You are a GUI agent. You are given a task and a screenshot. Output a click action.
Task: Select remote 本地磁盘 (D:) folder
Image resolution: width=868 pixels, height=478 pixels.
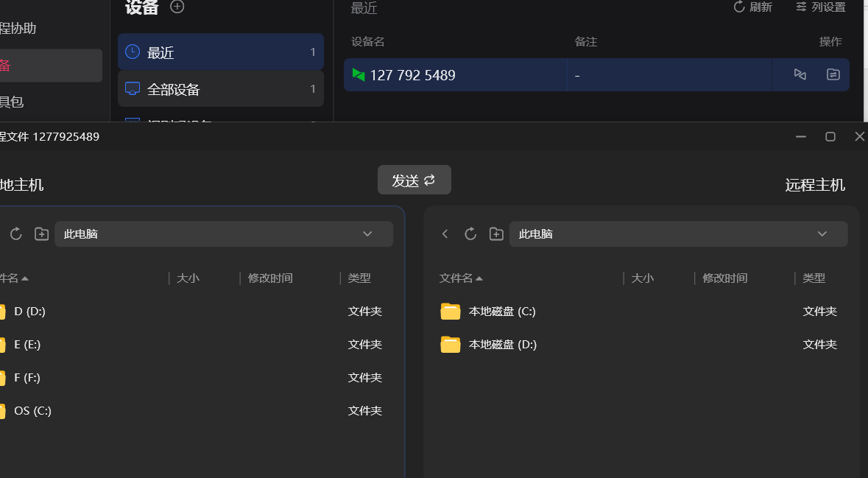coord(502,345)
